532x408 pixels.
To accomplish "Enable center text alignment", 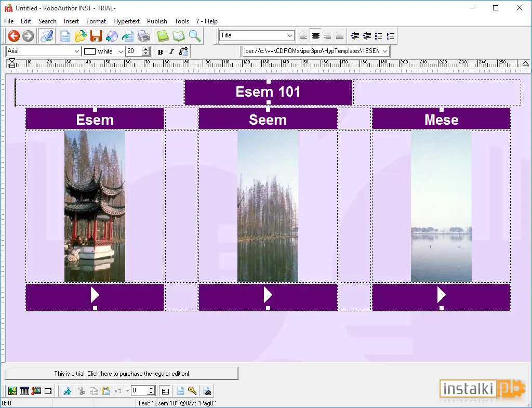I will [315, 36].
